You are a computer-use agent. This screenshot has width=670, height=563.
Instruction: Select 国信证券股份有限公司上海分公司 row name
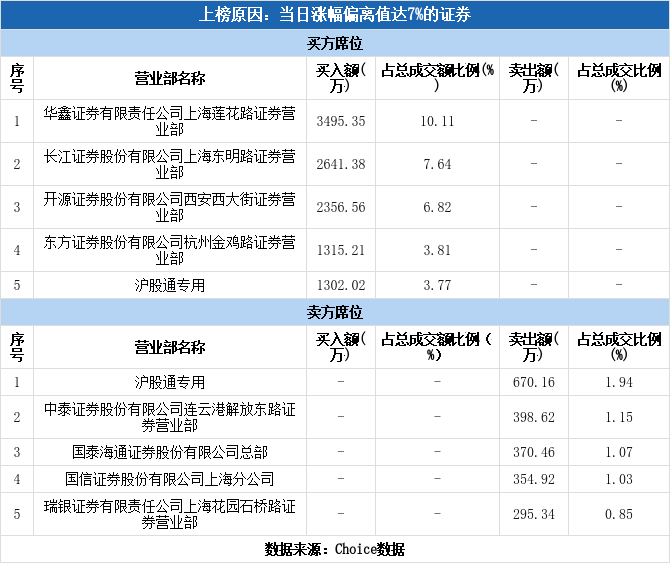tap(170, 479)
